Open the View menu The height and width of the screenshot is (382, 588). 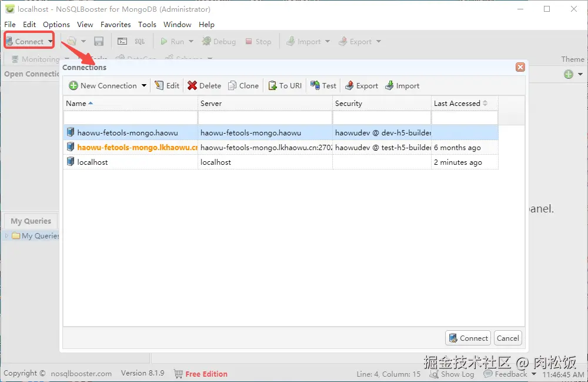85,24
